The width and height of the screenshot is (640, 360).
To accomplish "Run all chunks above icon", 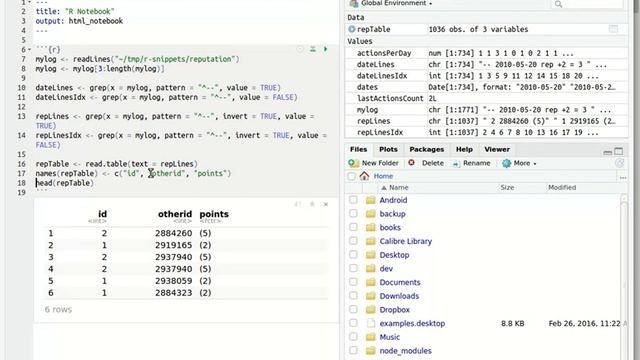I will 313,49.
